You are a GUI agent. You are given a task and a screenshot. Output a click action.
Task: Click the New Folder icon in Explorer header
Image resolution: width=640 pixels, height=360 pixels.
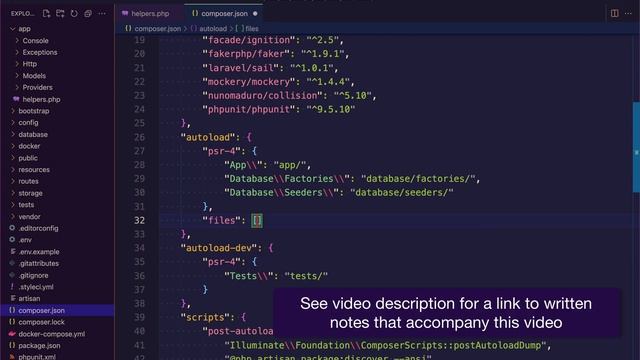click(60, 13)
